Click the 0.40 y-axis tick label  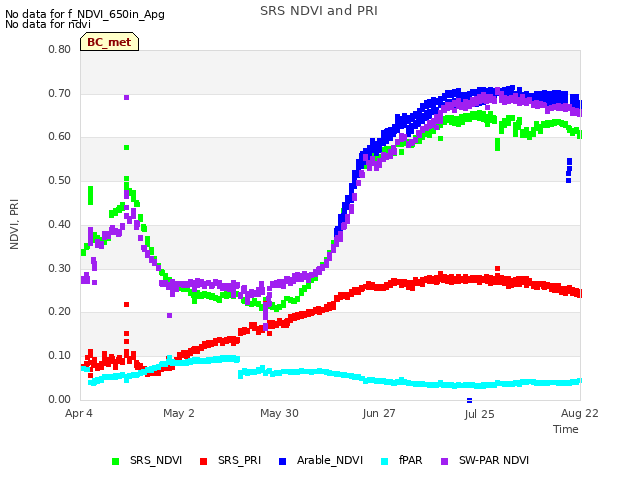[x=60, y=224]
